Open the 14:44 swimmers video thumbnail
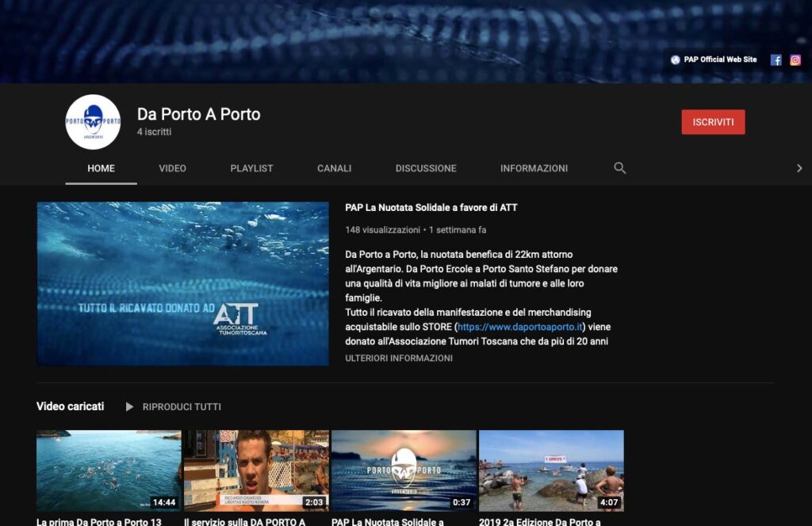The image size is (812, 526). pyautogui.click(x=109, y=470)
